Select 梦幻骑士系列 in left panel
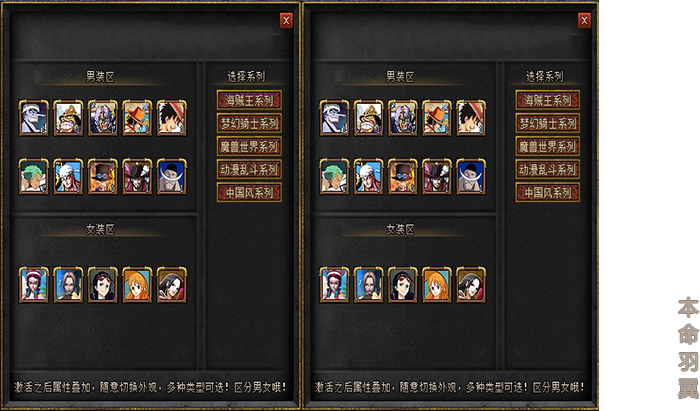Image resolution: width=700 pixels, height=411 pixels. (249, 123)
